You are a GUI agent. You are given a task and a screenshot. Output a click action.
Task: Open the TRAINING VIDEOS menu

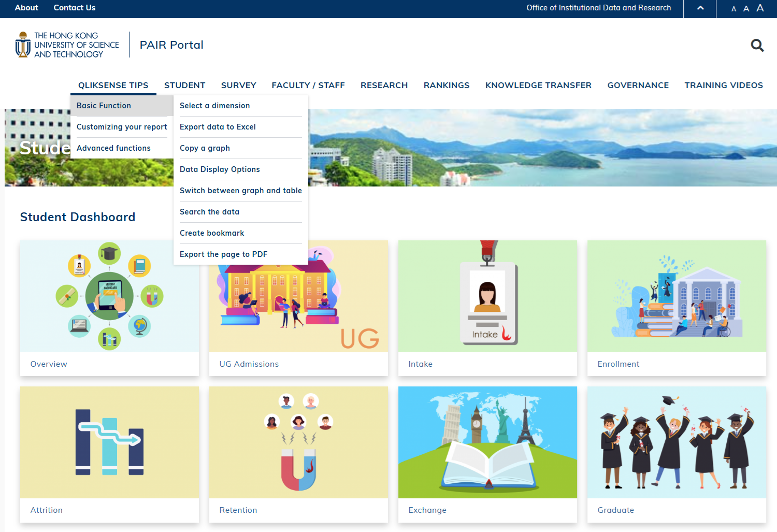[724, 85]
